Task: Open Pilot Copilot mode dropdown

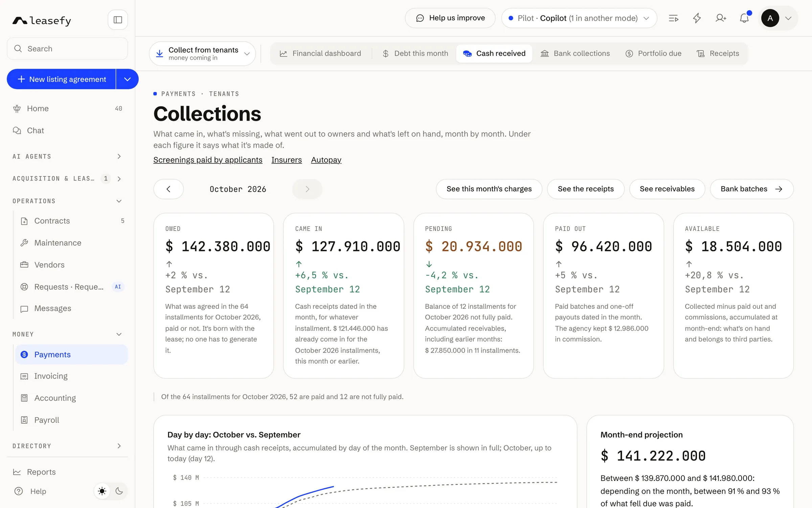Action: coord(579,18)
